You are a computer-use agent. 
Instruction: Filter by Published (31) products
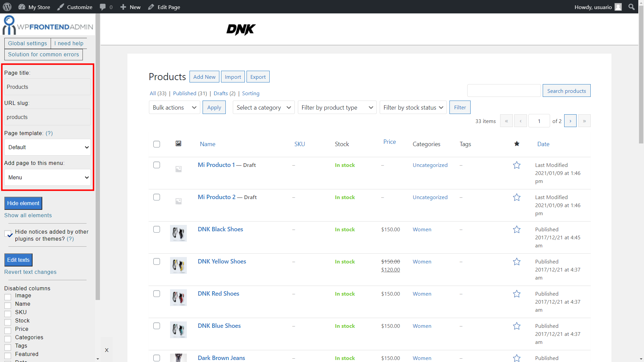(190, 93)
